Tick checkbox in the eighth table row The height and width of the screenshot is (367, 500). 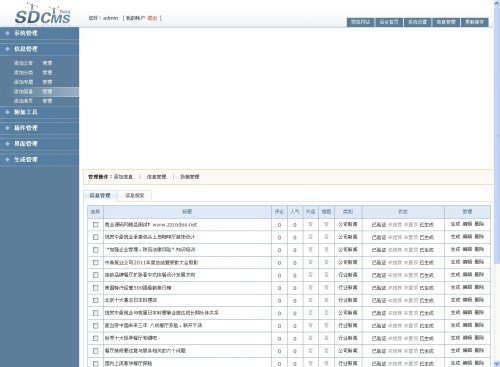(96, 313)
